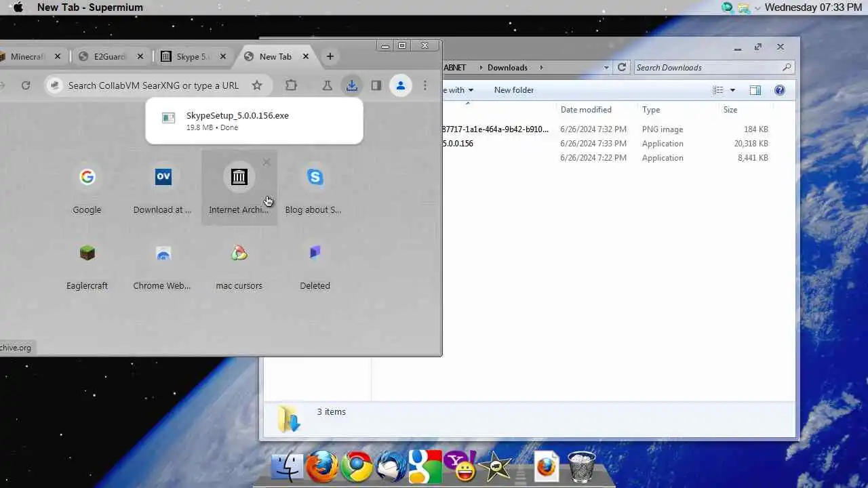Open the three-dot browser menu
This screenshot has height=488, width=868.
click(425, 85)
